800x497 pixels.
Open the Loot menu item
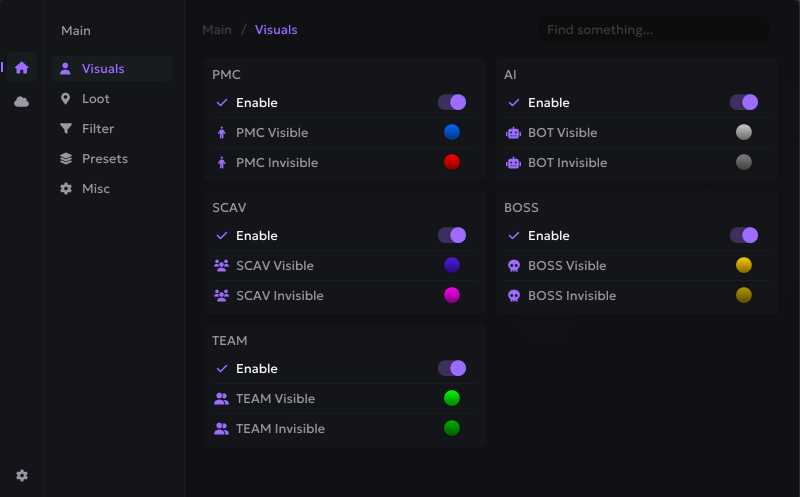click(x=96, y=99)
